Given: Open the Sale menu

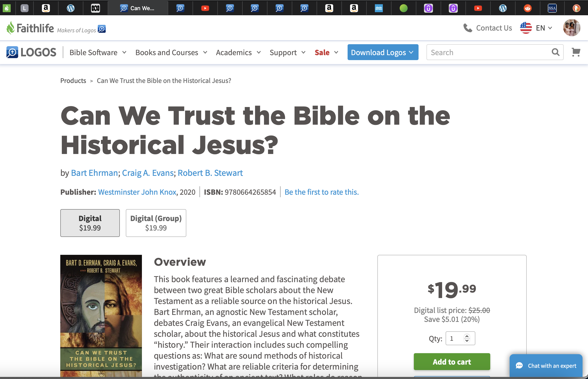Looking at the screenshot, I should tap(327, 52).
